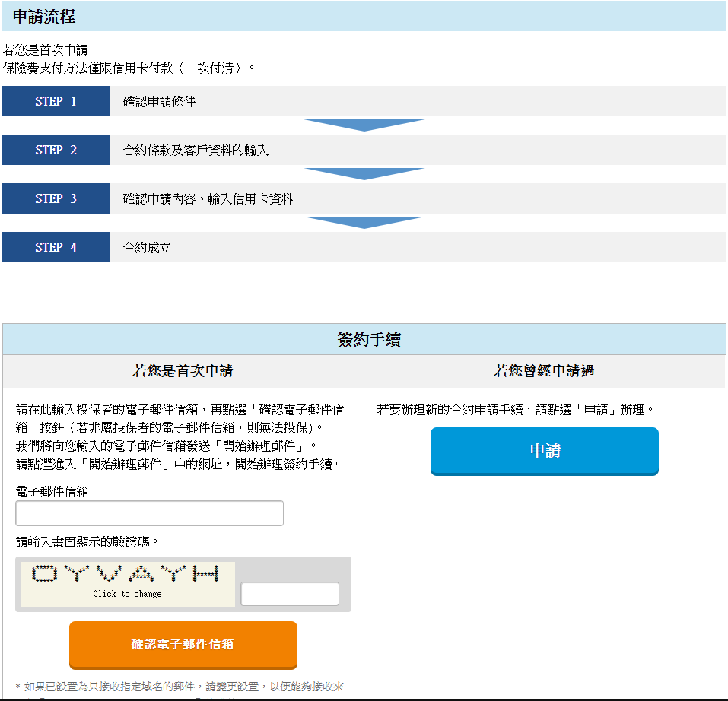Click the STEP 2 label box
The image size is (728, 701).
coord(56,150)
